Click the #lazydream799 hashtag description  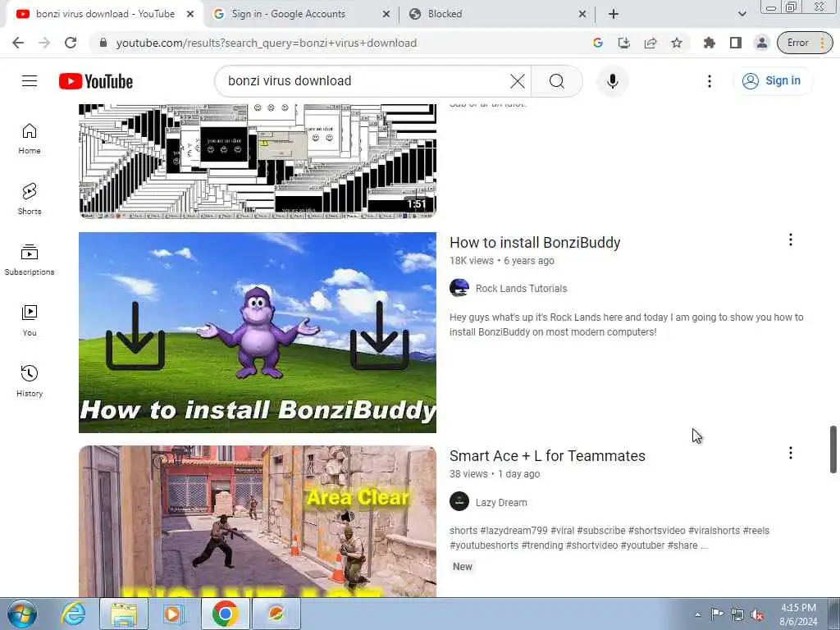pos(514,531)
